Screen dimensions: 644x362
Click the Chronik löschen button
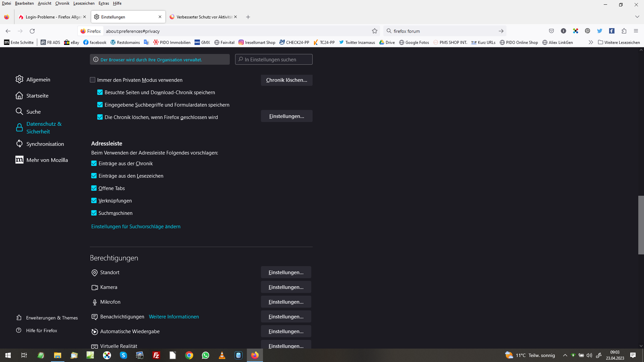tap(286, 80)
